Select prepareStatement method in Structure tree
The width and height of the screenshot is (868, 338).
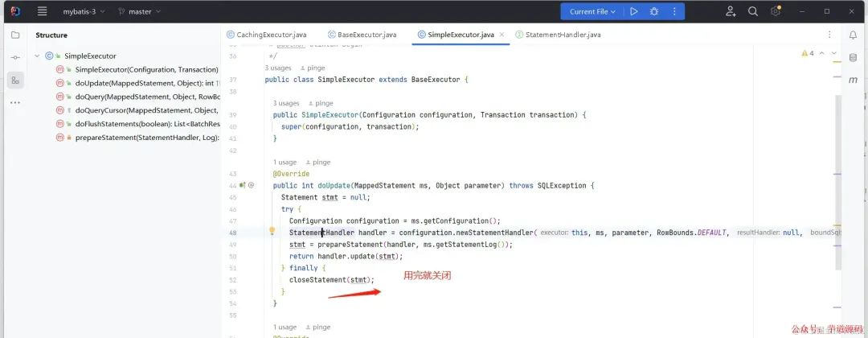(x=147, y=138)
